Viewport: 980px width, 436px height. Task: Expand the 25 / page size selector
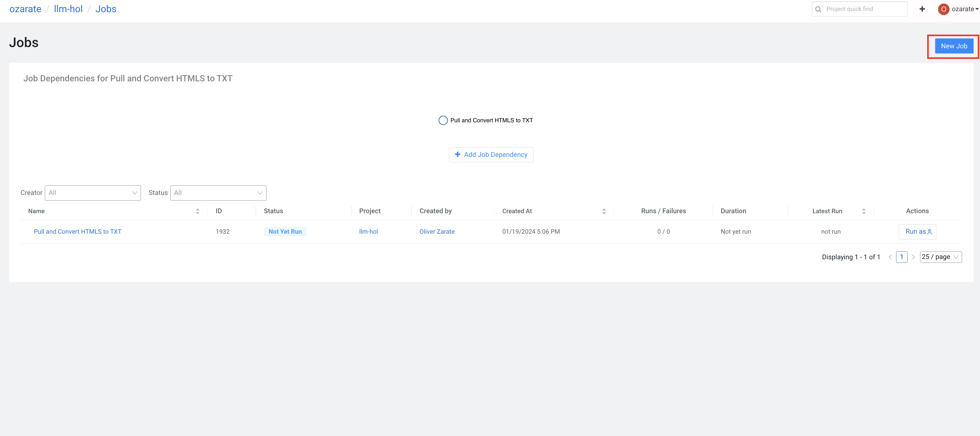click(940, 257)
